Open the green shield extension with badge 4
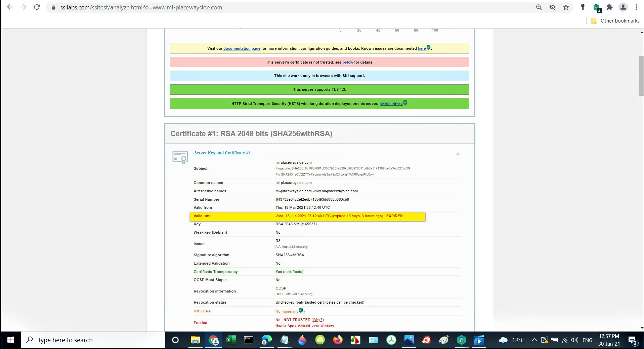Image resolution: width=644 pixels, height=349 pixels. click(597, 7)
